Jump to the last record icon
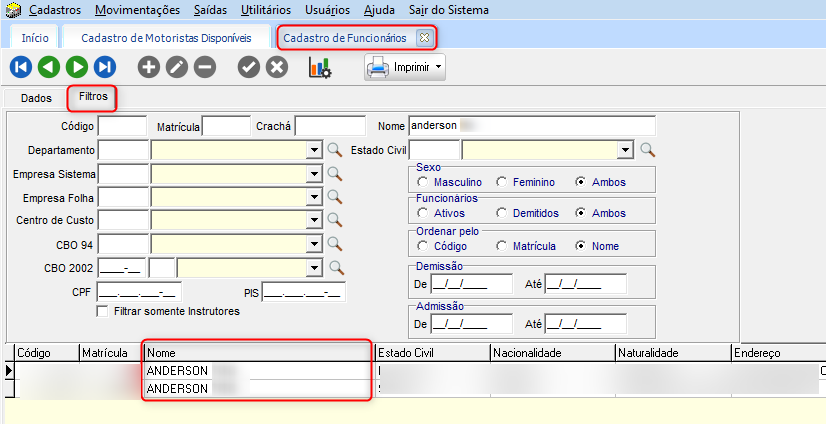The image size is (826, 424). (x=104, y=68)
